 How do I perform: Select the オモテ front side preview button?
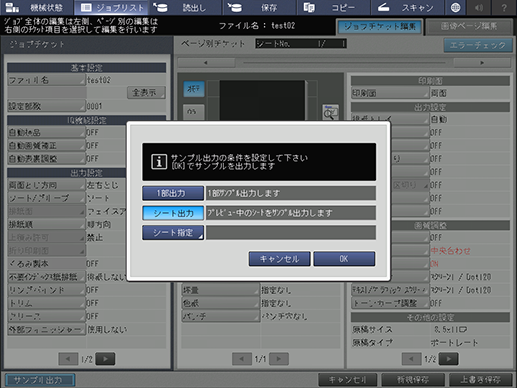pyautogui.click(x=194, y=89)
